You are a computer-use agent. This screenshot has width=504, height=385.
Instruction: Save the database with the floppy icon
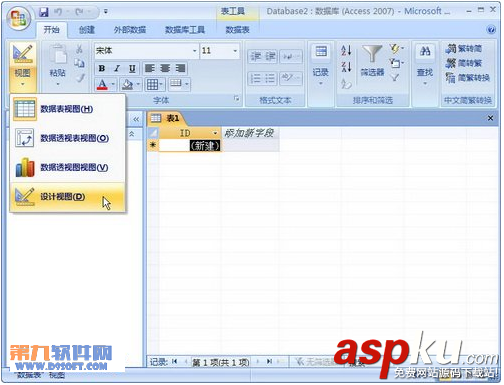click(x=44, y=12)
